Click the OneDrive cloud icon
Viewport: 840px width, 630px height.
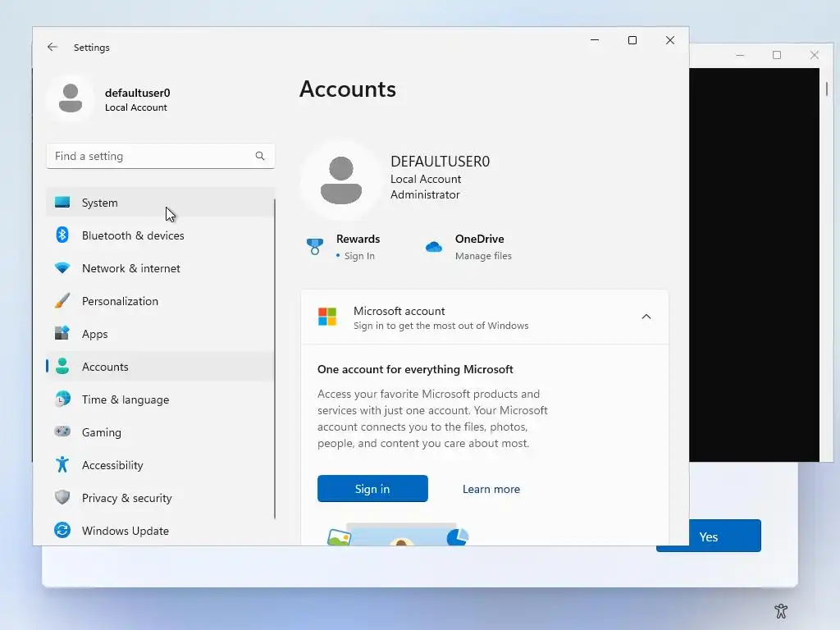pyautogui.click(x=433, y=246)
